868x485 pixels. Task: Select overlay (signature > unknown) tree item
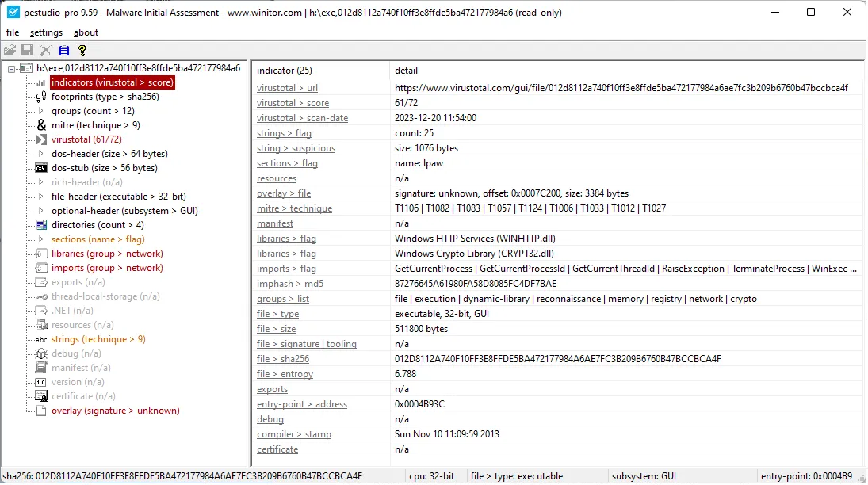(115, 411)
